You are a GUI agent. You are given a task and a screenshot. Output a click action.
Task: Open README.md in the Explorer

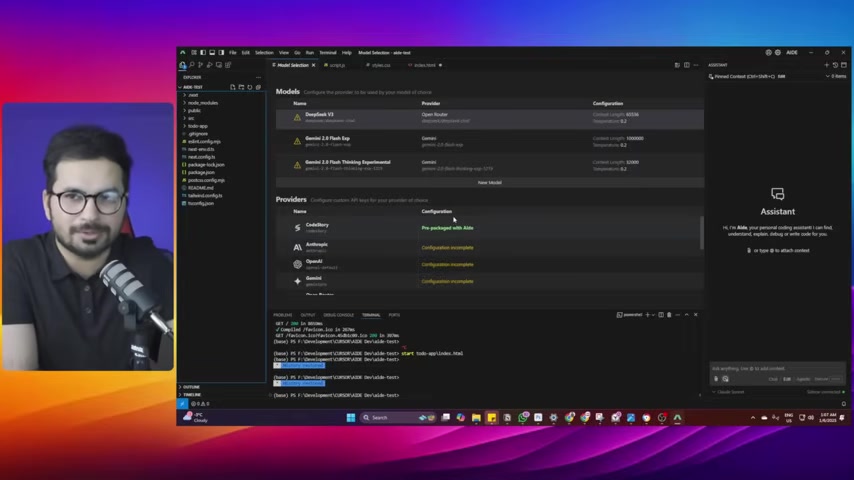pyautogui.click(x=200, y=187)
